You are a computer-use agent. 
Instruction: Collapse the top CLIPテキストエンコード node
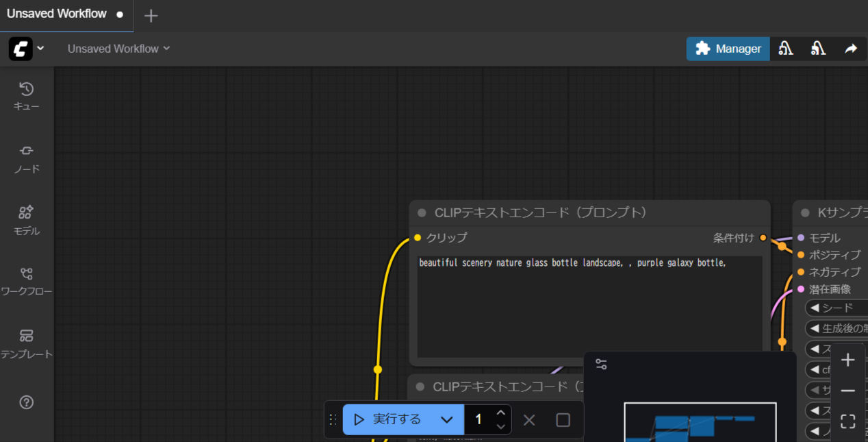point(422,213)
